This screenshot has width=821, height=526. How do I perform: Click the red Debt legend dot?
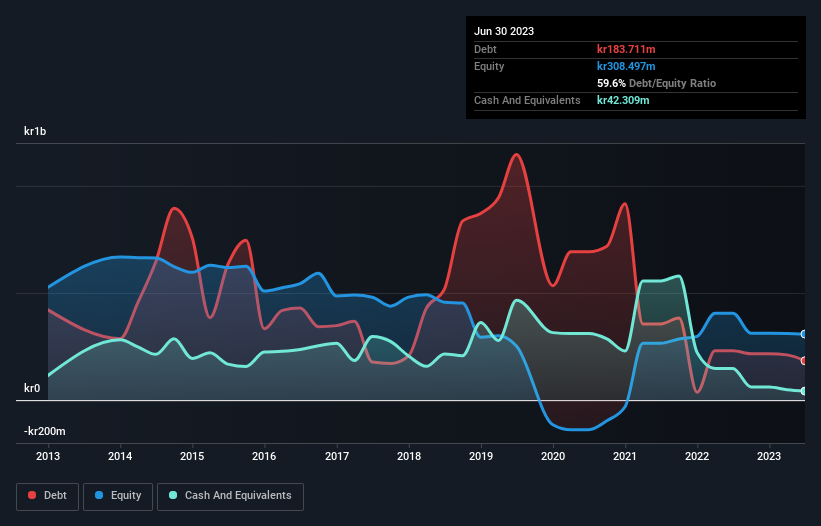point(32,495)
